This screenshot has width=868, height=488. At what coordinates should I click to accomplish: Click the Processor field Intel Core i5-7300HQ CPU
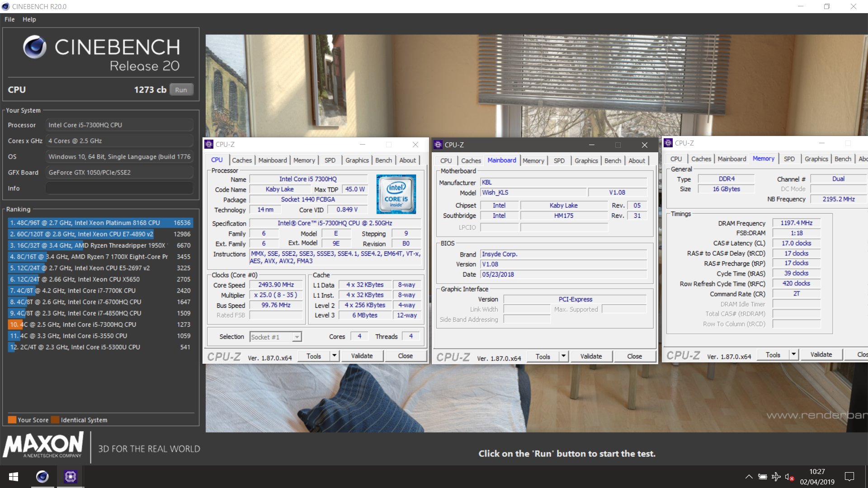click(x=119, y=125)
